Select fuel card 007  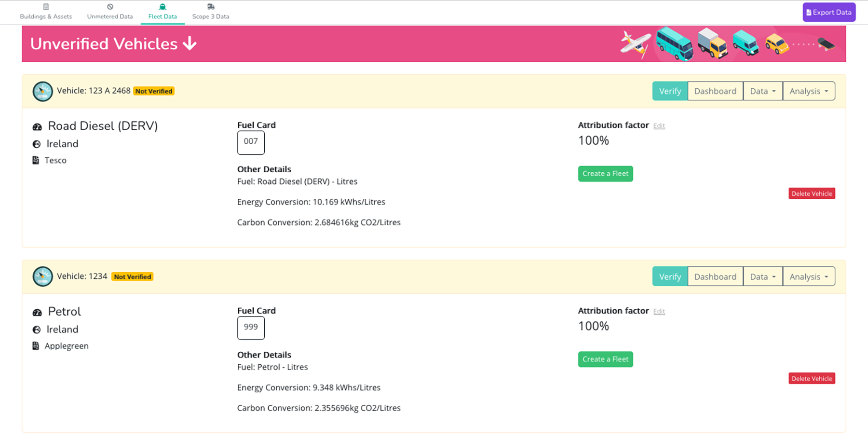point(251,142)
